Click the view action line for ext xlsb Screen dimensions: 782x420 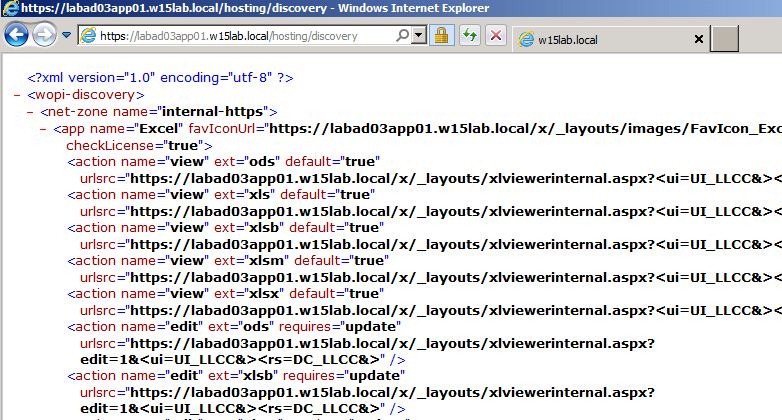225,227
